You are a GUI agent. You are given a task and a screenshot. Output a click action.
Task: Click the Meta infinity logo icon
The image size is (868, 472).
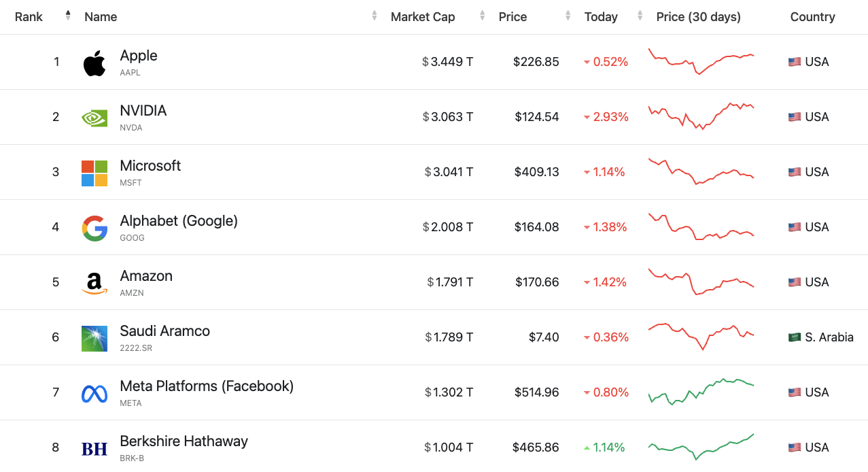click(94, 394)
